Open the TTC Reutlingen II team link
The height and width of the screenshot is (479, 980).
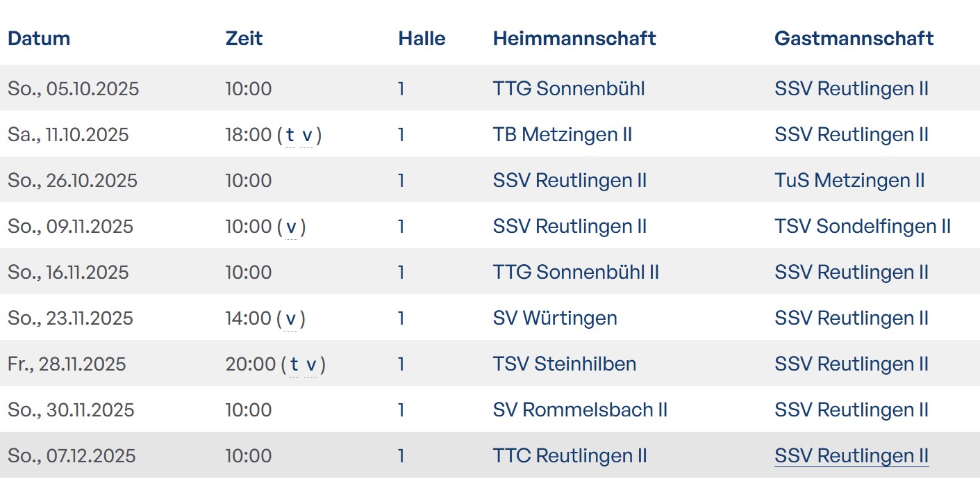[570, 456]
